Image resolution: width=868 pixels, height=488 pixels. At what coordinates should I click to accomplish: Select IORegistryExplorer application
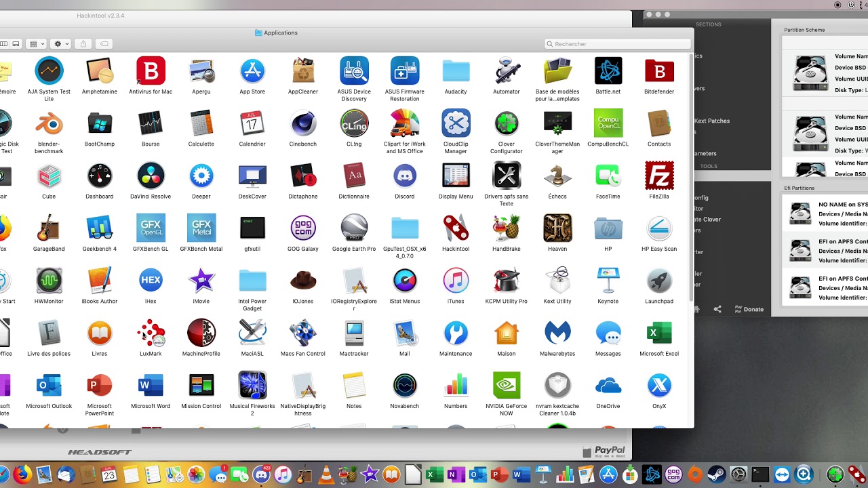pyautogui.click(x=354, y=281)
